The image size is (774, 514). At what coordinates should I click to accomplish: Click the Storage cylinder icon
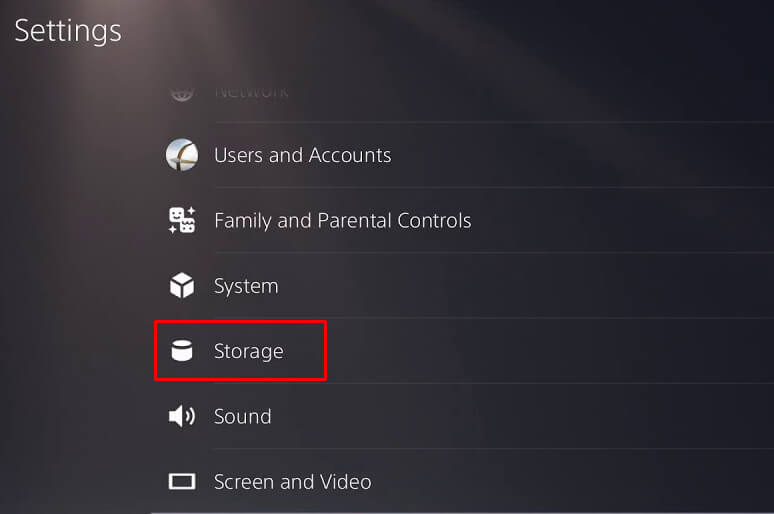[181, 351]
